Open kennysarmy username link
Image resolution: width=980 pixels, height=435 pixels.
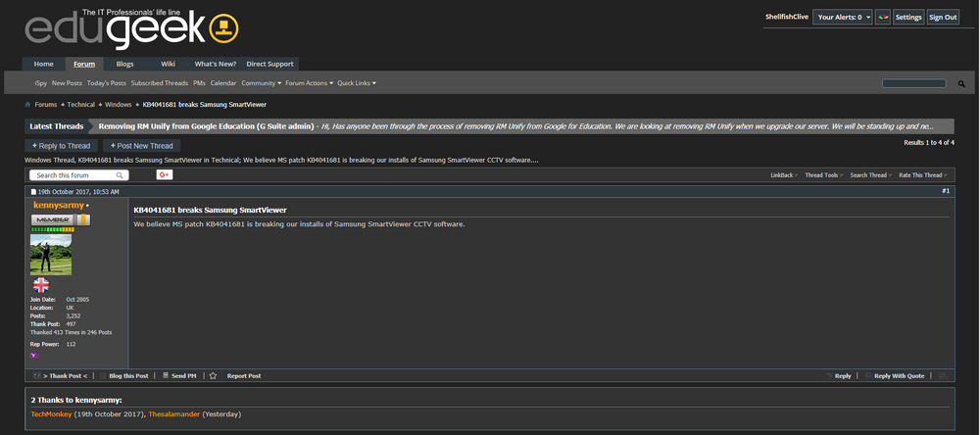[58, 205]
